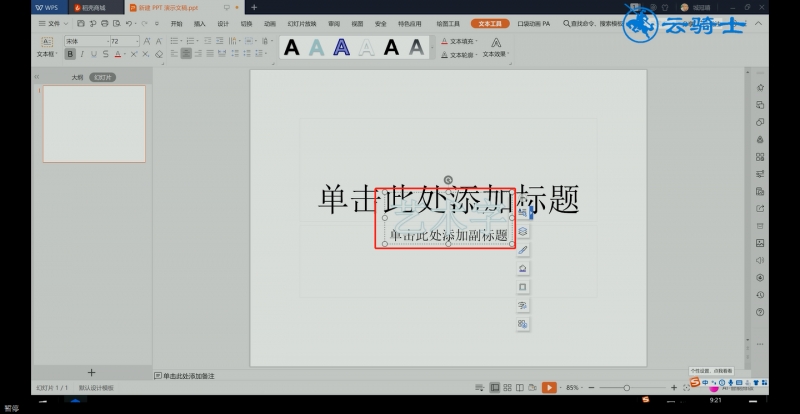Apply the black fill WordArt style
This screenshot has height=414, width=800.
(x=292, y=47)
